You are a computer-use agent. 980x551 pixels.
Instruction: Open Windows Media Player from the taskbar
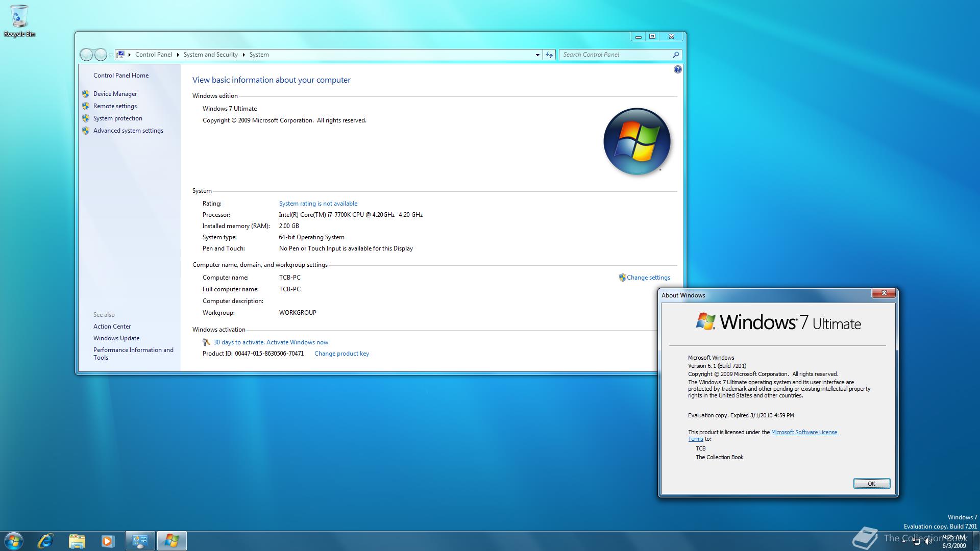point(108,540)
